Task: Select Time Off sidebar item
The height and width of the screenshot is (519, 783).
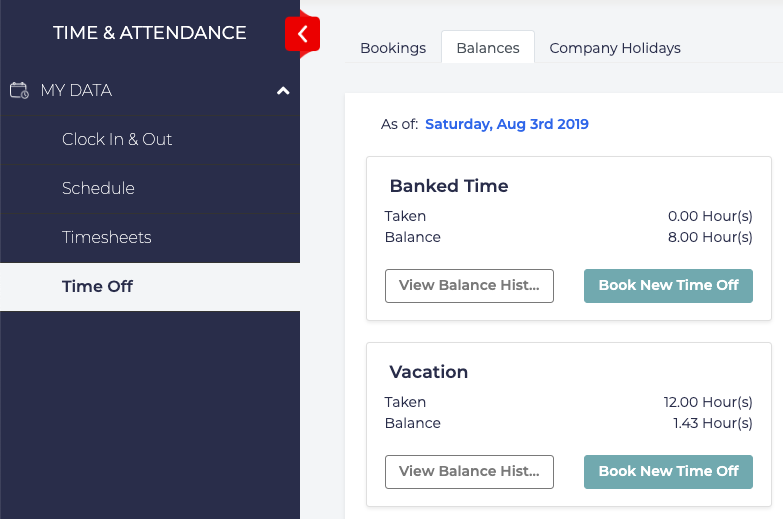Action: 97,286
